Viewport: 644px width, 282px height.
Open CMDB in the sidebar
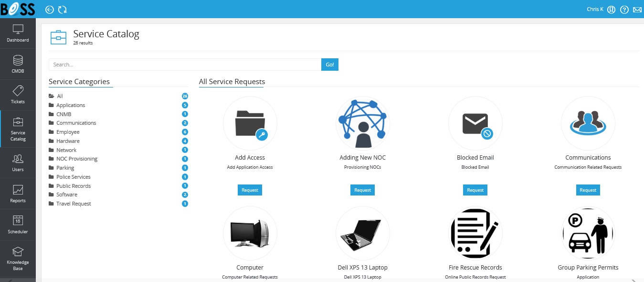pos(18,64)
